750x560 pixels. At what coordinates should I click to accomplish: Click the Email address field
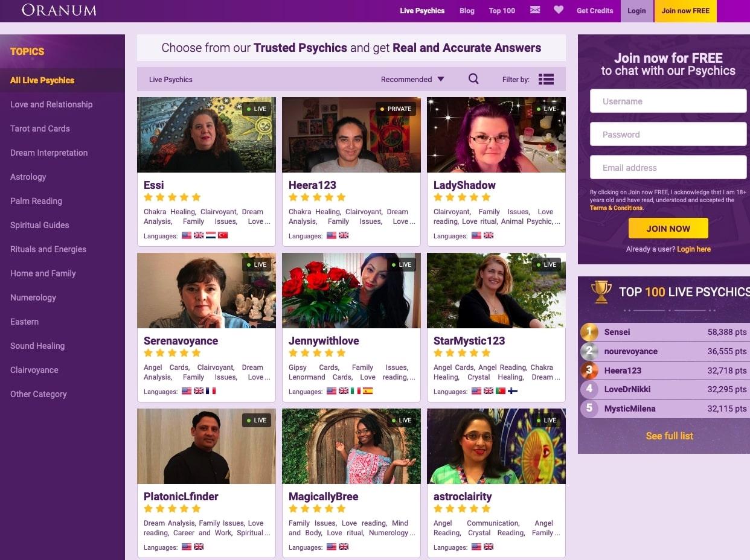[668, 168]
